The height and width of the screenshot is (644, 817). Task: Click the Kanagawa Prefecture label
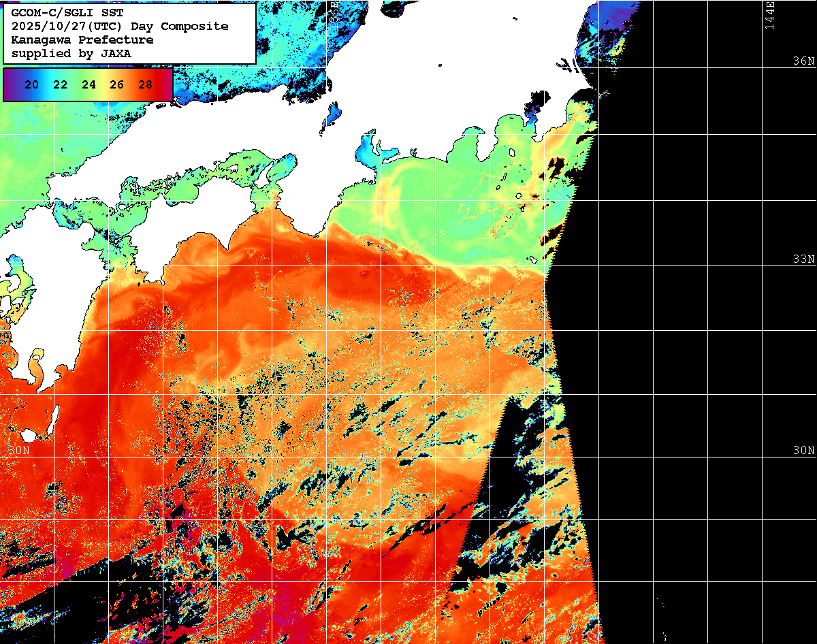[82, 39]
